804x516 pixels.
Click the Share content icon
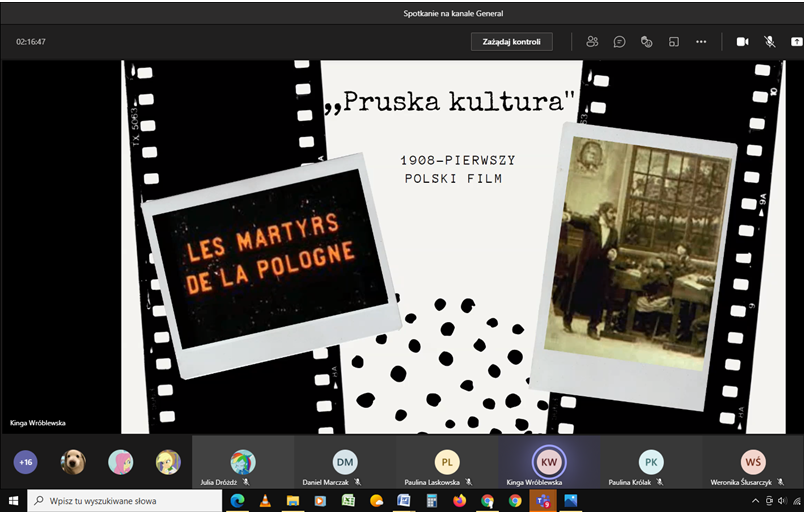pos(796,42)
